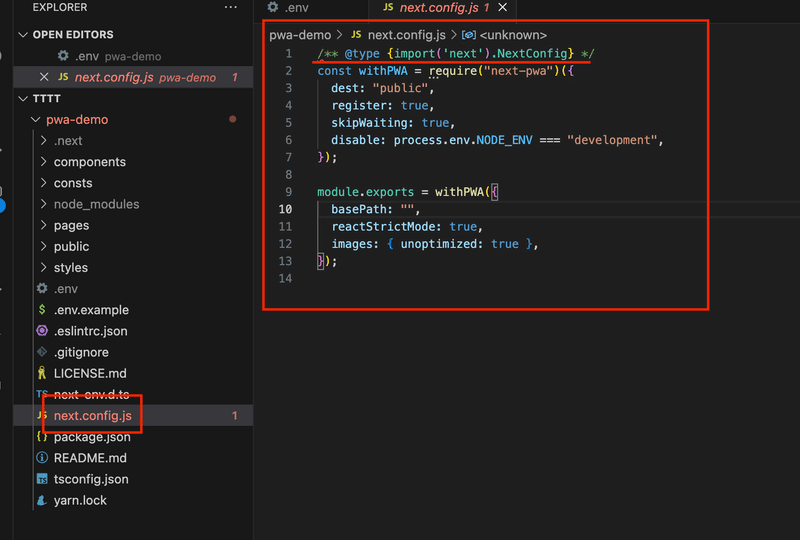The image size is (800, 540).
Task: Click the info icon beside README.md
Action: (42, 458)
